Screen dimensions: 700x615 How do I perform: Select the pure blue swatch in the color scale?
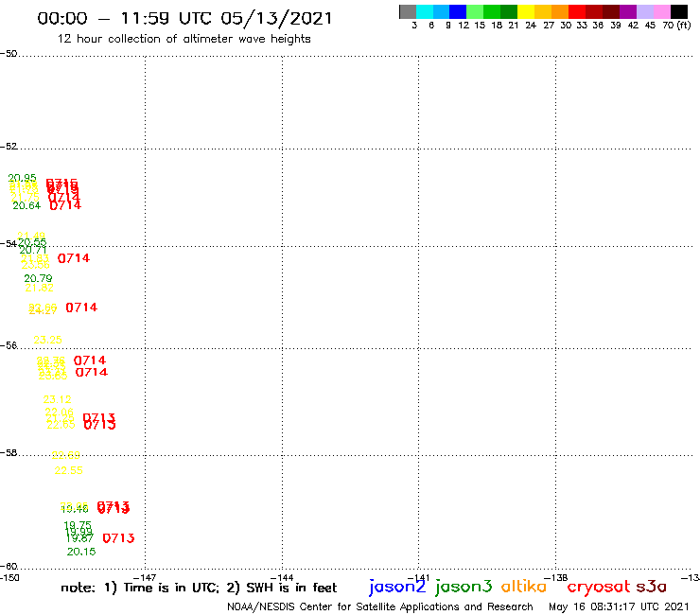tap(458, 11)
